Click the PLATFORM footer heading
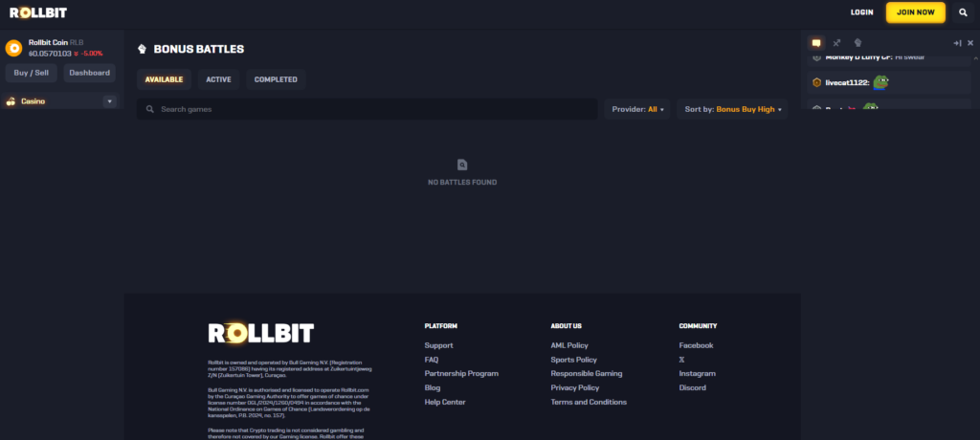980x440 pixels. click(x=440, y=326)
